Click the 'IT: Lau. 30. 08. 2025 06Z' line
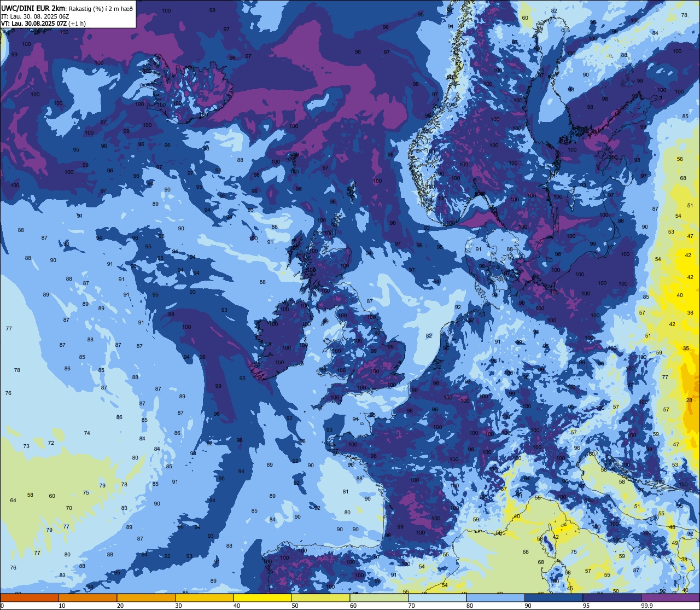Viewport: 700px width, 610px height. (x=34, y=16)
